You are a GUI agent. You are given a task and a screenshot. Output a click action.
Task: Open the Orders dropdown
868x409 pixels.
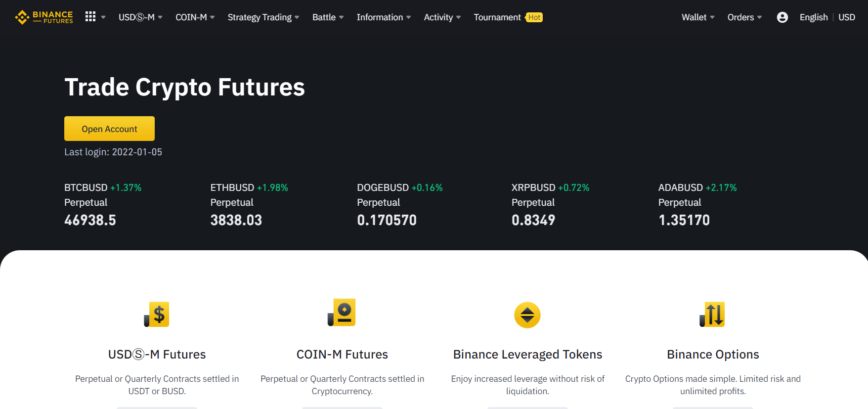[x=744, y=17]
